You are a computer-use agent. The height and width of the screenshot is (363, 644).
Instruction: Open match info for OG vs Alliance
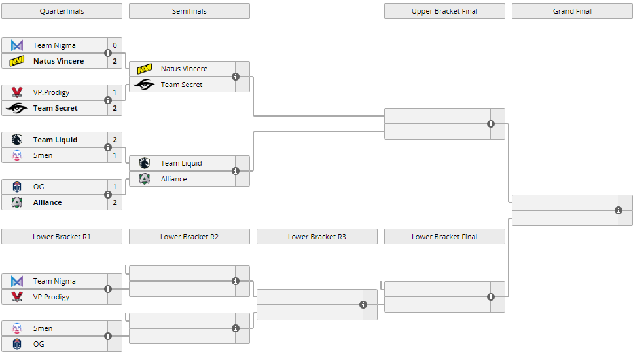point(108,195)
